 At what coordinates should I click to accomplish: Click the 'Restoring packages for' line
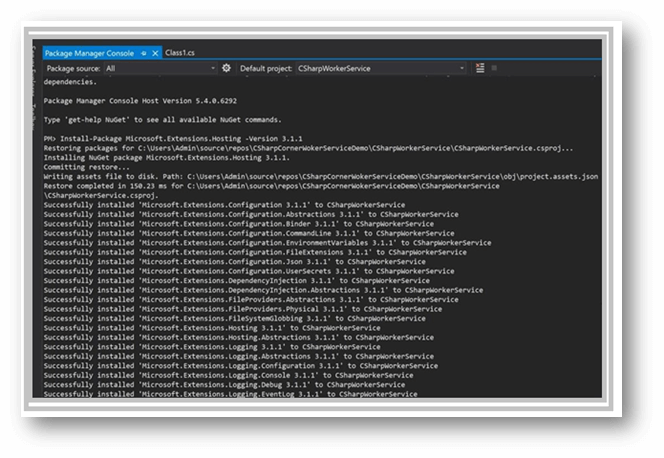coord(308,148)
